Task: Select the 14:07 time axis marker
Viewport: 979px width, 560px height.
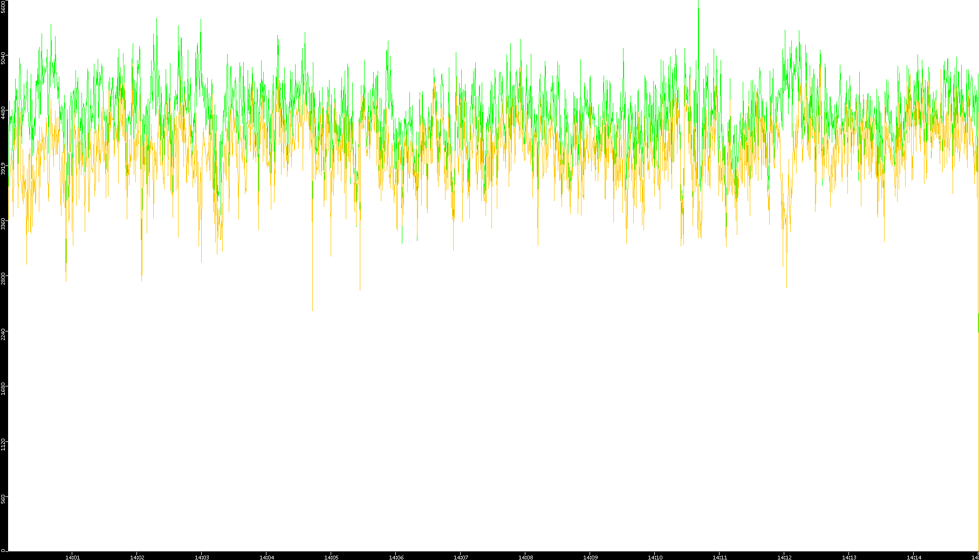Action: (x=461, y=557)
